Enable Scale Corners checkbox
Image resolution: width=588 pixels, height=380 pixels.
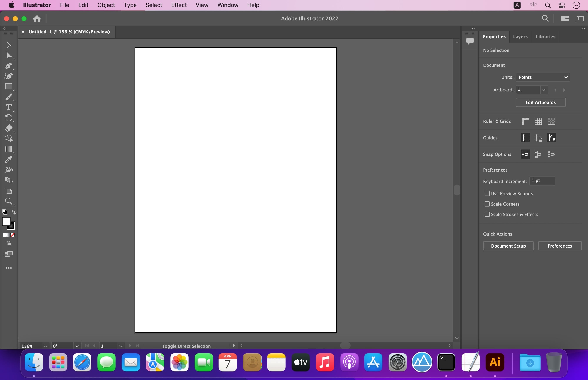click(x=487, y=204)
